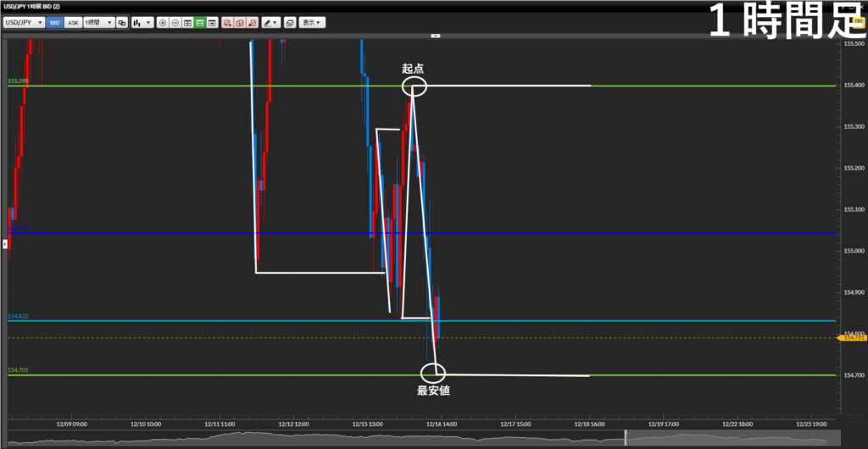Zoom in with the plus magnifier icon
The image size is (868, 449).
pyautogui.click(x=163, y=23)
